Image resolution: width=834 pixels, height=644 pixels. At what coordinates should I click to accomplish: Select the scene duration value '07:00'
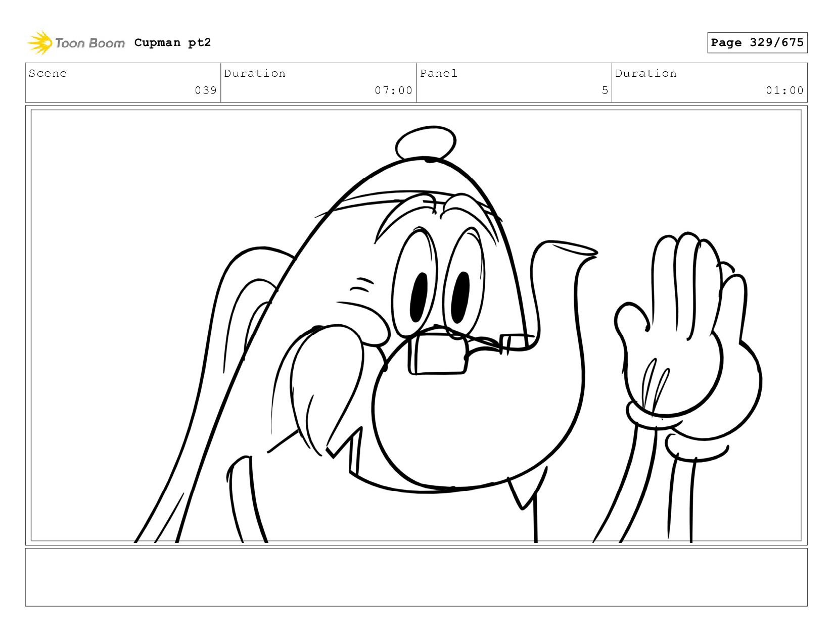click(x=394, y=90)
